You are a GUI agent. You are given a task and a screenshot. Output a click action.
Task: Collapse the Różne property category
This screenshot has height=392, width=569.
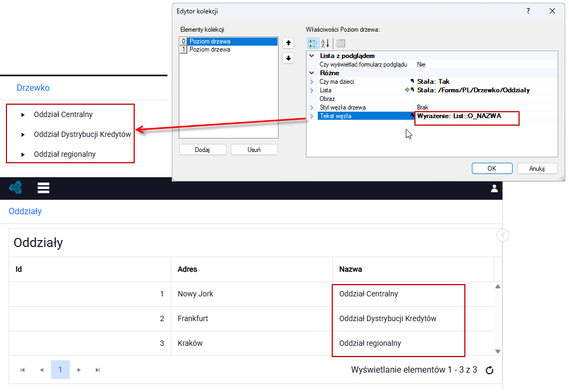tap(312, 73)
